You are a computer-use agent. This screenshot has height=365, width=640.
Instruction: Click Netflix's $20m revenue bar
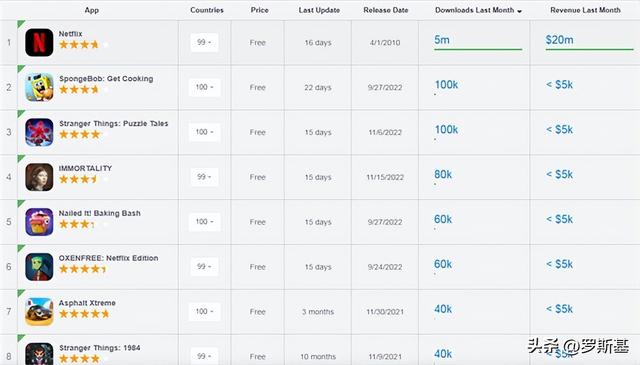coord(589,49)
